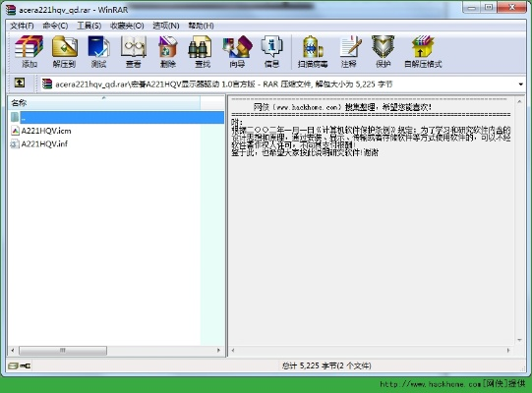532x393 pixels.
Task: Open the 文件(F) menu
Action: (x=22, y=26)
